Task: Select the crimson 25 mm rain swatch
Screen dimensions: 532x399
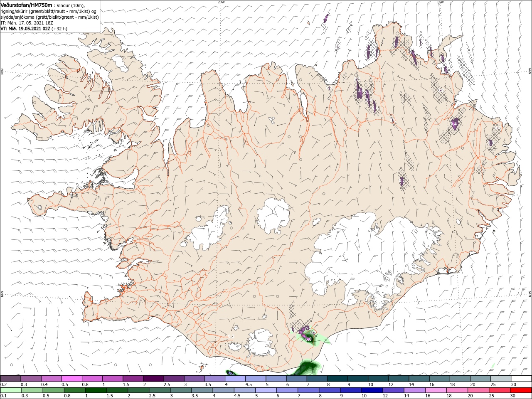Action: point(499,390)
